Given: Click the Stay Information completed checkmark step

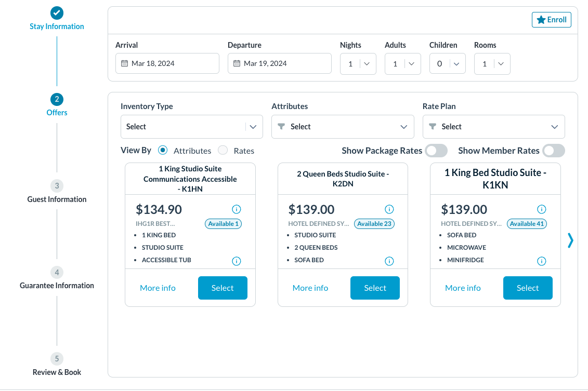Looking at the screenshot, I should [57, 12].
